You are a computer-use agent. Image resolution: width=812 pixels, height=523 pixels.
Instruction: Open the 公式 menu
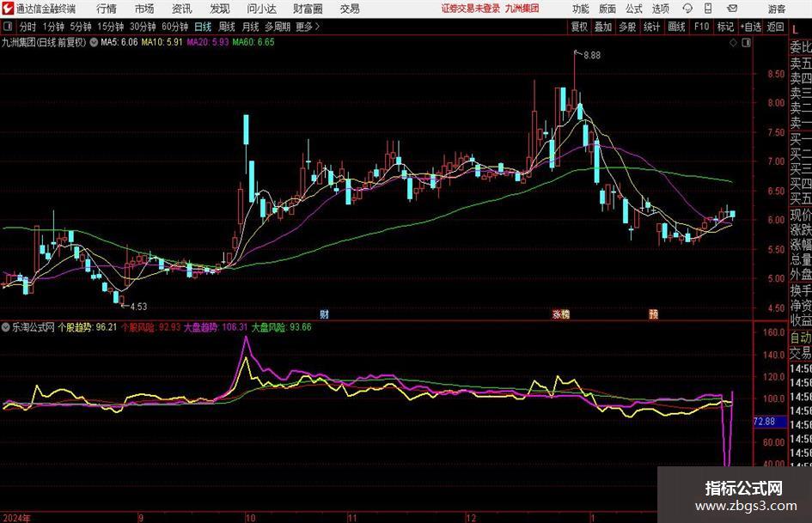click(x=634, y=9)
